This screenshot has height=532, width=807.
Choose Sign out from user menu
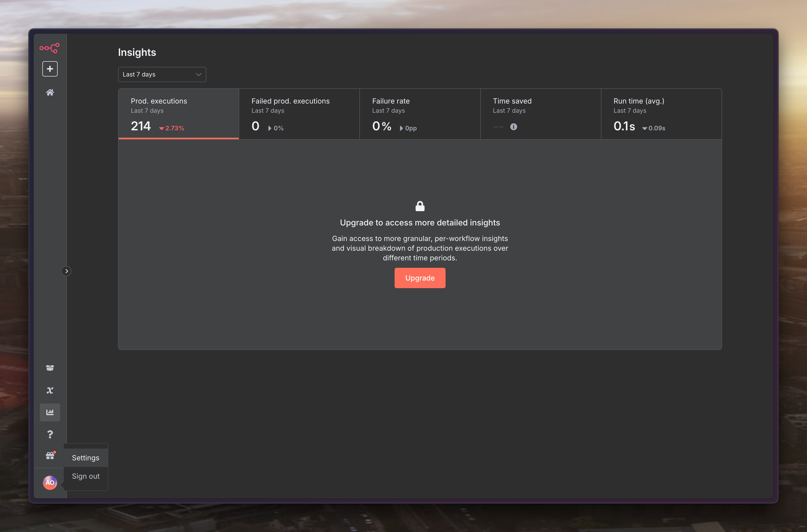pyautogui.click(x=85, y=476)
